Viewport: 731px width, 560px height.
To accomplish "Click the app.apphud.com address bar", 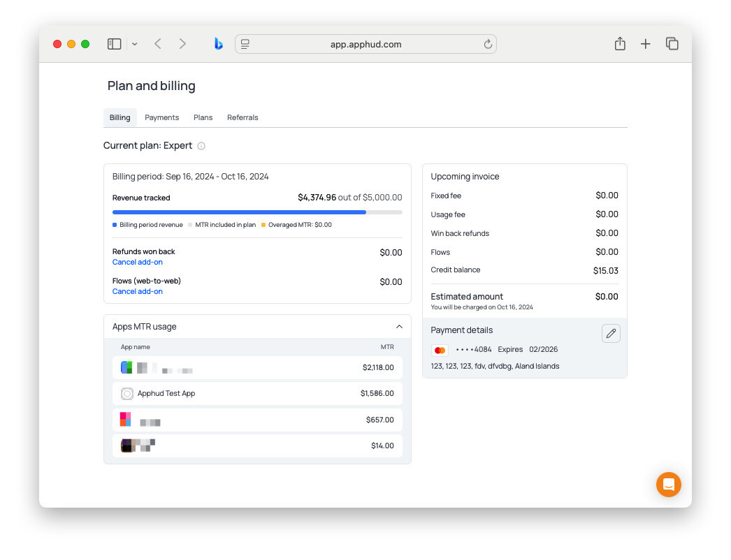I will point(365,44).
